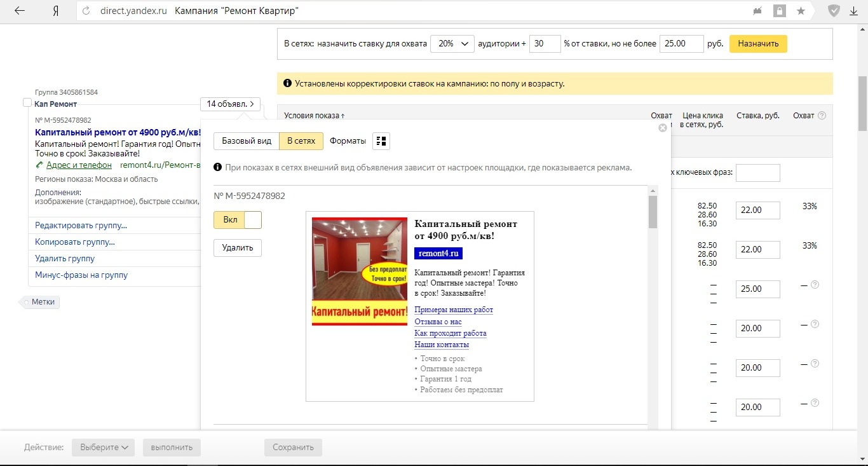
Task: Click the Удалить button under Вкл
Action: click(x=238, y=248)
